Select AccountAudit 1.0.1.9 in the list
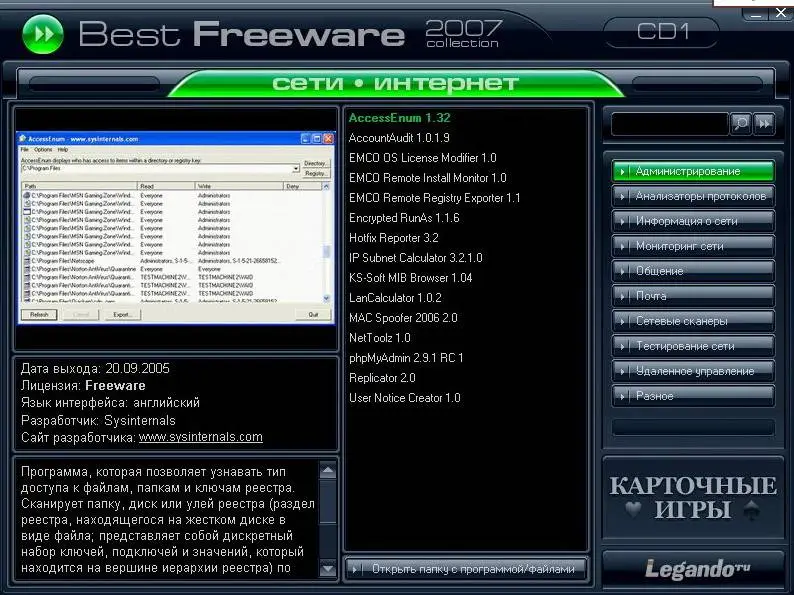The width and height of the screenshot is (794, 595). (399, 138)
